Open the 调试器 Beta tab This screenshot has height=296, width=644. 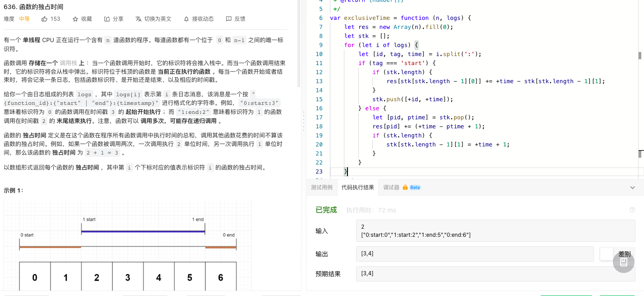pos(402,188)
